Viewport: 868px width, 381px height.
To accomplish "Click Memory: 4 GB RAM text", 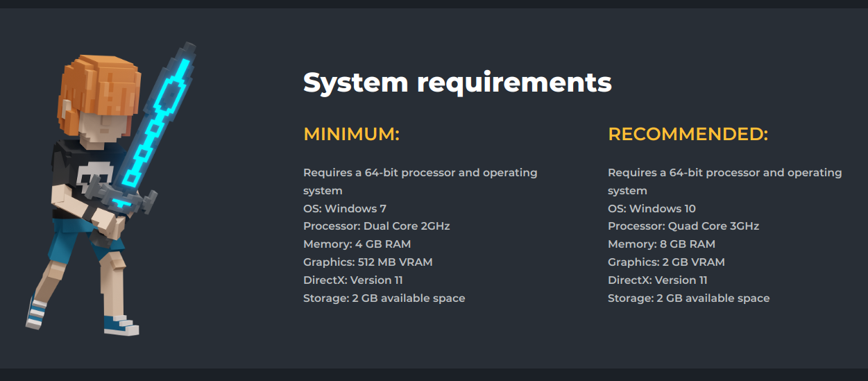I will pyautogui.click(x=357, y=244).
